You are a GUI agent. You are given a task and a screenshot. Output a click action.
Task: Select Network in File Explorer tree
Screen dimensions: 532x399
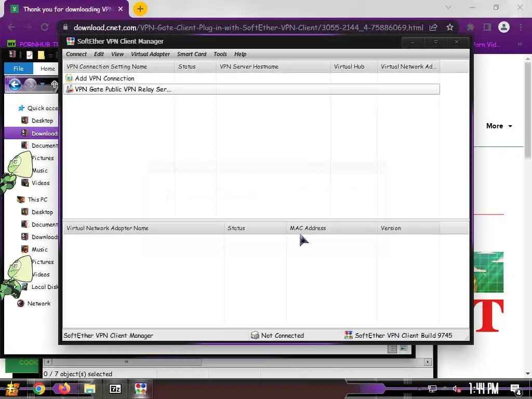(34, 303)
